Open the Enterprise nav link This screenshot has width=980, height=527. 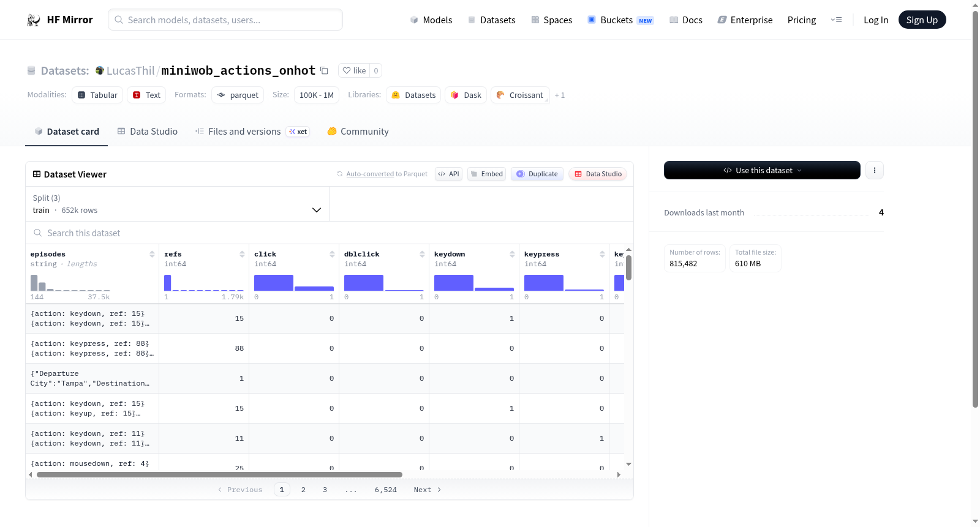tap(745, 20)
